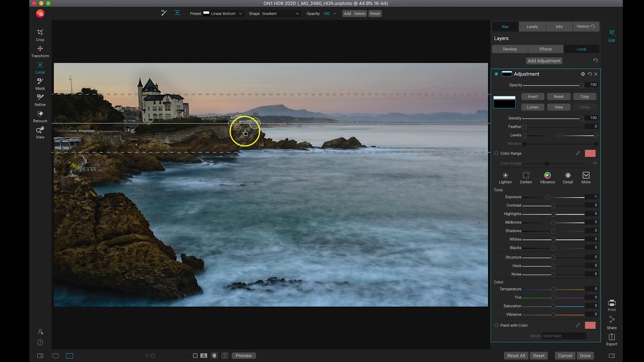The image size is (644, 362).
Task: Apply the Lighten preset icon
Action: (x=505, y=177)
